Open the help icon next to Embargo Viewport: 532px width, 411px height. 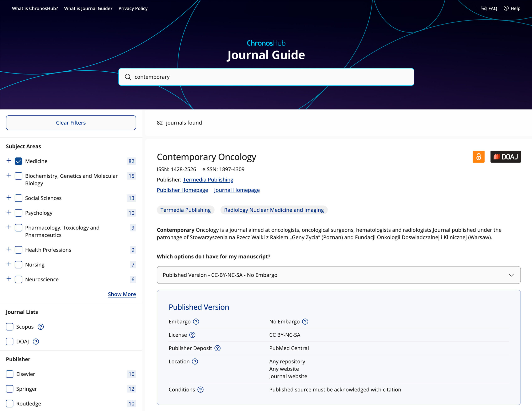(x=196, y=321)
